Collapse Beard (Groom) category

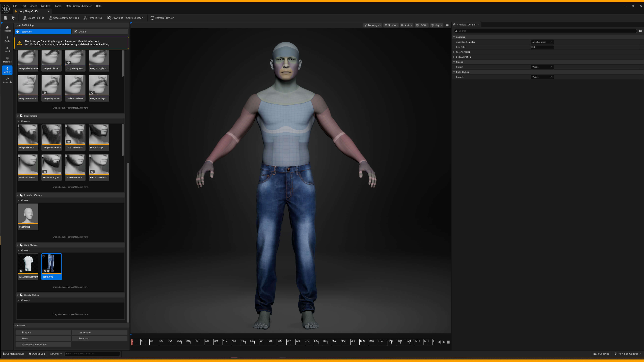[18, 116]
